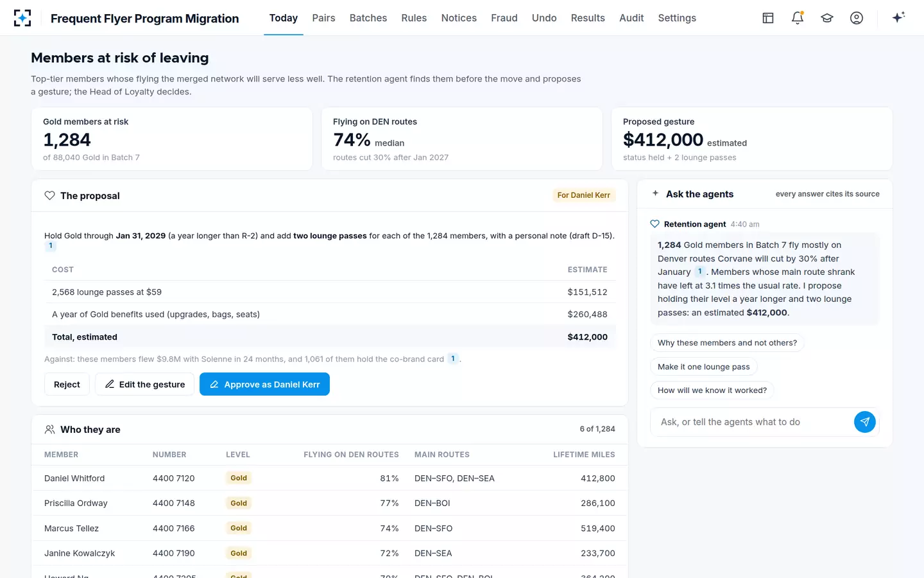This screenshot has height=578, width=924.
Task: Ask How will we know it worked
Action: [712, 390]
